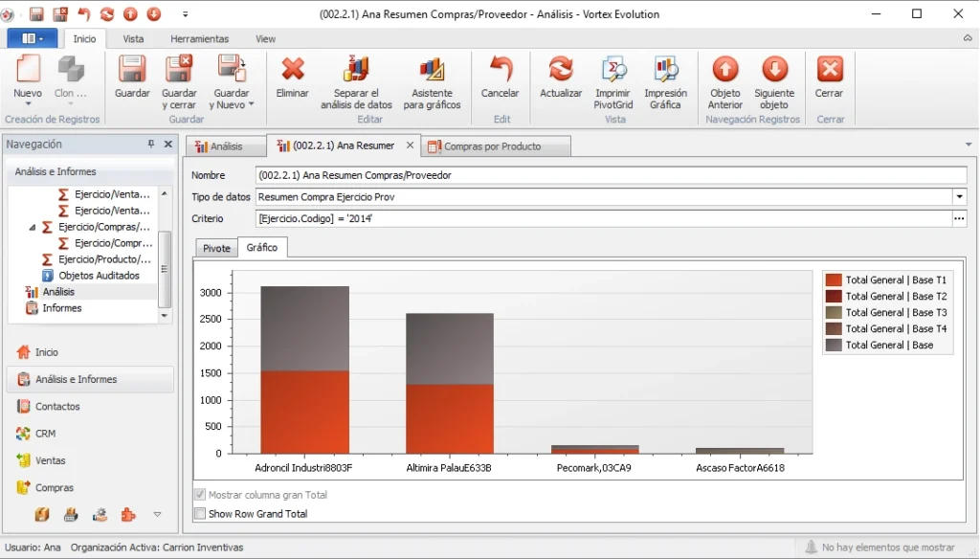Collapse Ejercicio/Compras tree node
980x559 pixels.
(33, 227)
